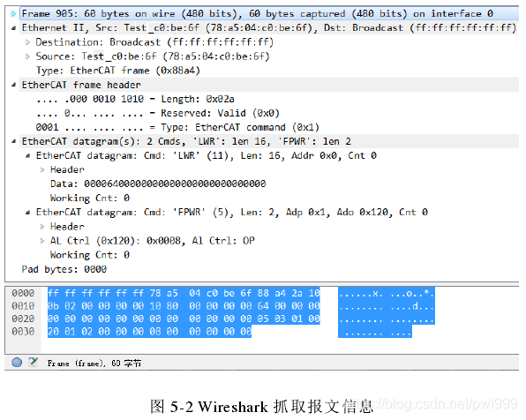Select the Length: 0x02a line
Image resolution: width=526 pixels, height=420 pixels.
pyautogui.click(x=135, y=100)
